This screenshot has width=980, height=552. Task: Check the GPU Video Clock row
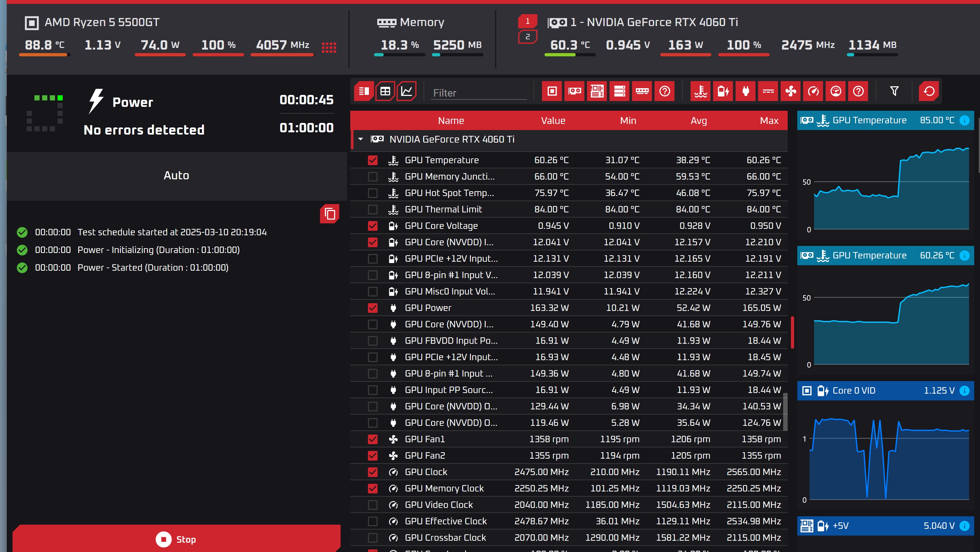pyautogui.click(x=373, y=505)
